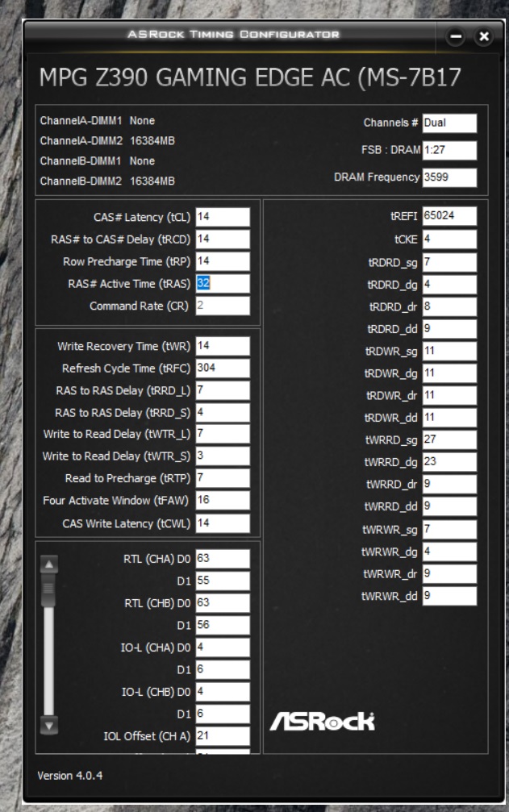Select the tCKE value field

[x=449, y=239]
